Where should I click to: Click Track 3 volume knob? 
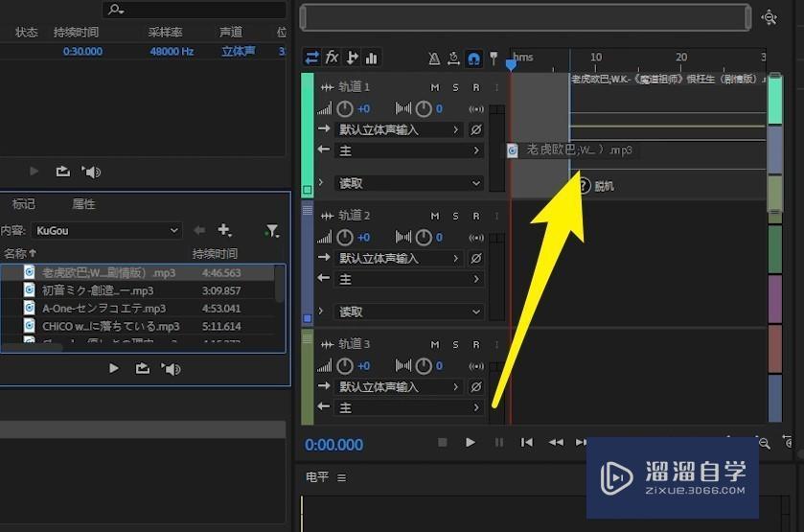coord(345,366)
